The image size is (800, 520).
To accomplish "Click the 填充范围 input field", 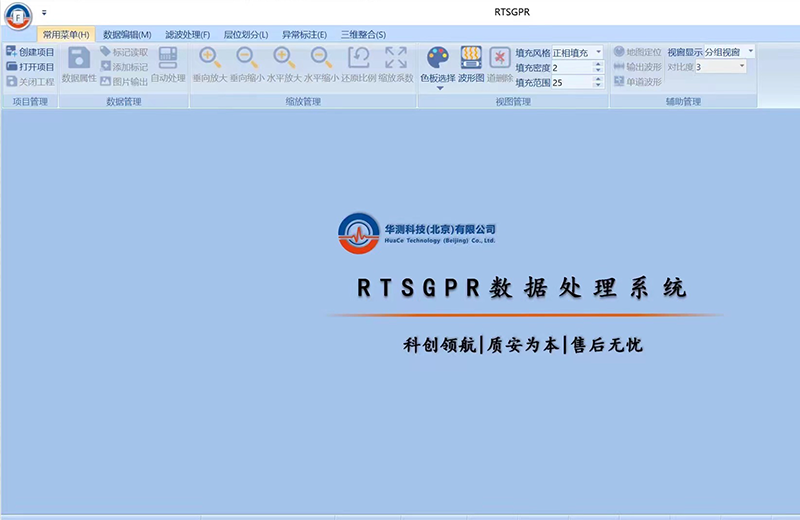I will click(570, 83).
